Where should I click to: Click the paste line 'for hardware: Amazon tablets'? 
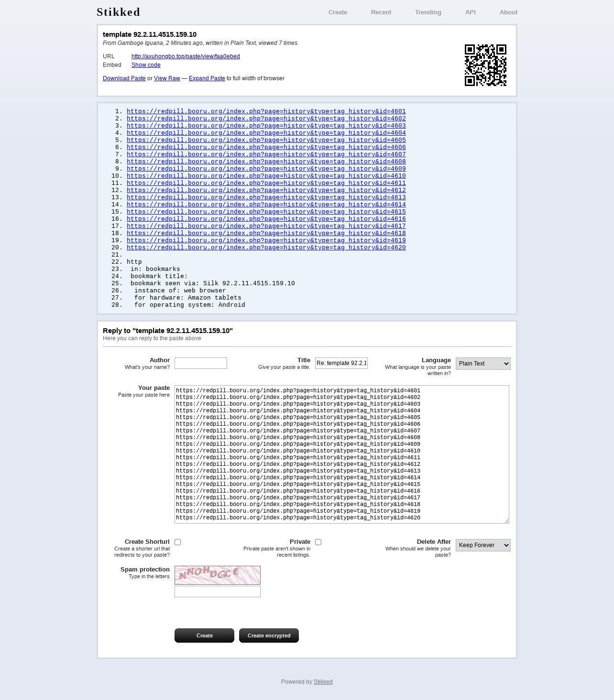[188, 298]
